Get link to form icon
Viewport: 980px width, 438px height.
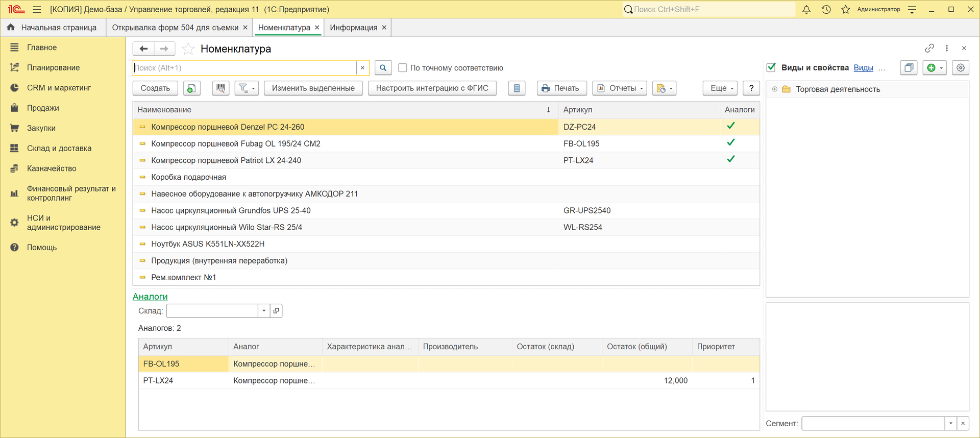pos(929,48)
